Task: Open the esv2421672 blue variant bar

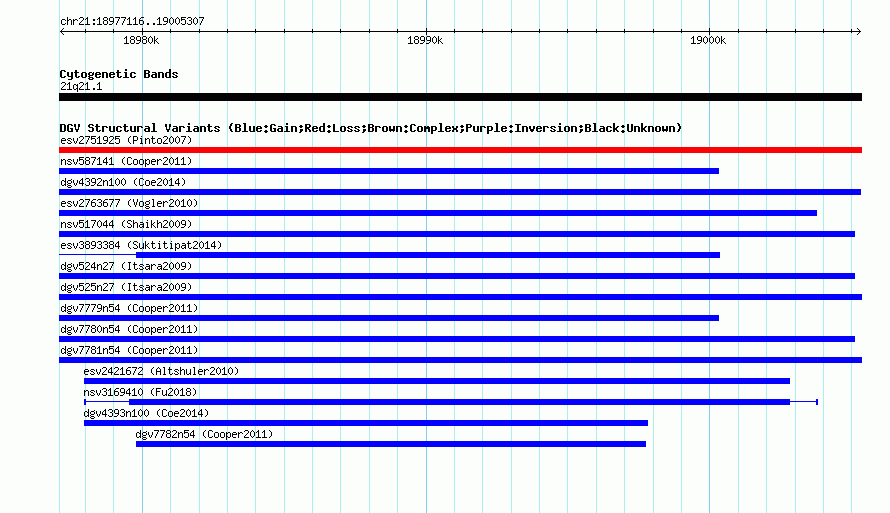Action: tap(436, 381)
